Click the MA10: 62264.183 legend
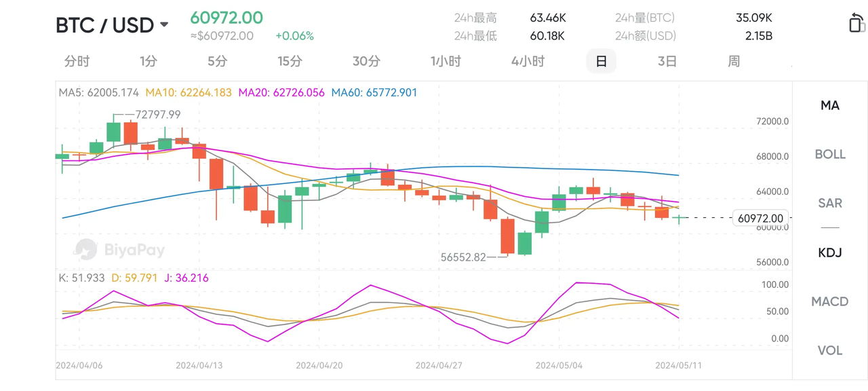 tap(189, 92)
